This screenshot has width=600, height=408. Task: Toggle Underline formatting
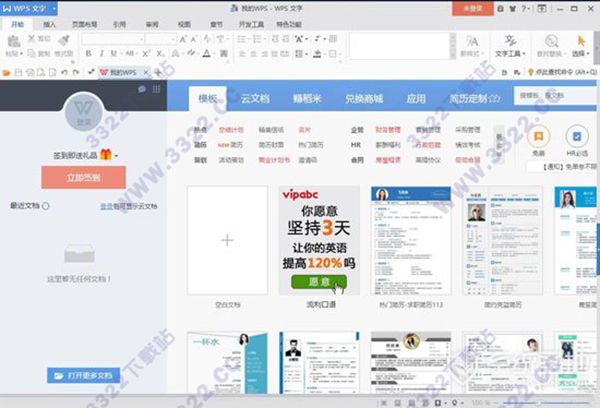[x=114, y=53]
